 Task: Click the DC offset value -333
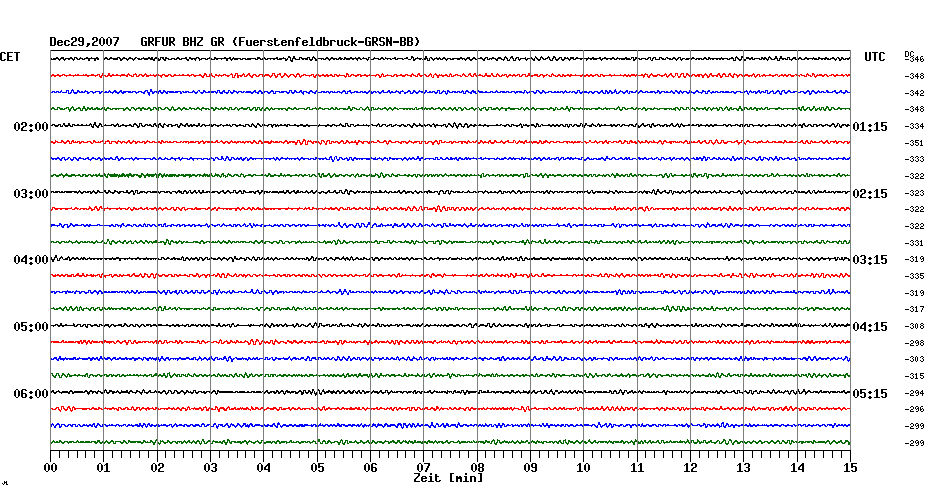915,160
